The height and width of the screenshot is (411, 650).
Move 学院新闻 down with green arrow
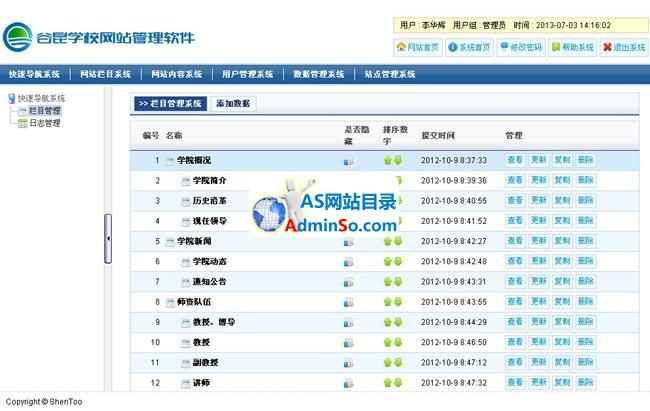398,241
